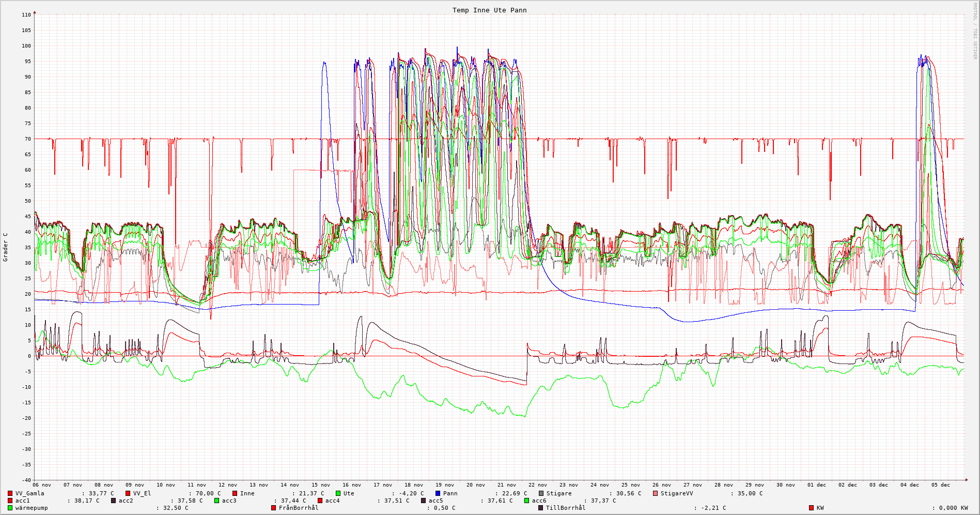Click the acc5 legend label
Viewport: 980px width, 515px height.
[x=435, y=501]
